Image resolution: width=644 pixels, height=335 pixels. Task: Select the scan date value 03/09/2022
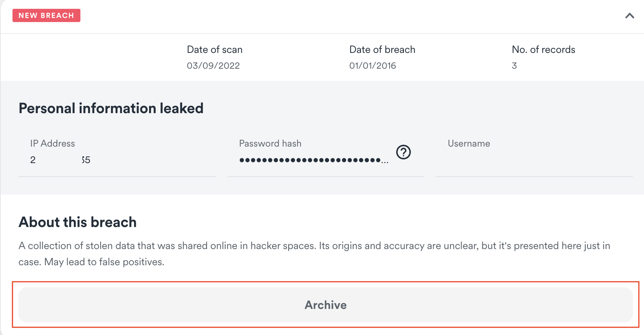pos(213,66)
